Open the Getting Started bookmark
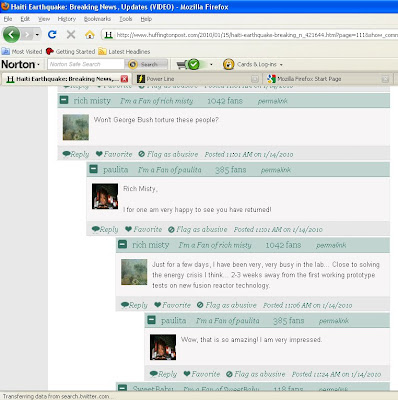 (70, 52)
